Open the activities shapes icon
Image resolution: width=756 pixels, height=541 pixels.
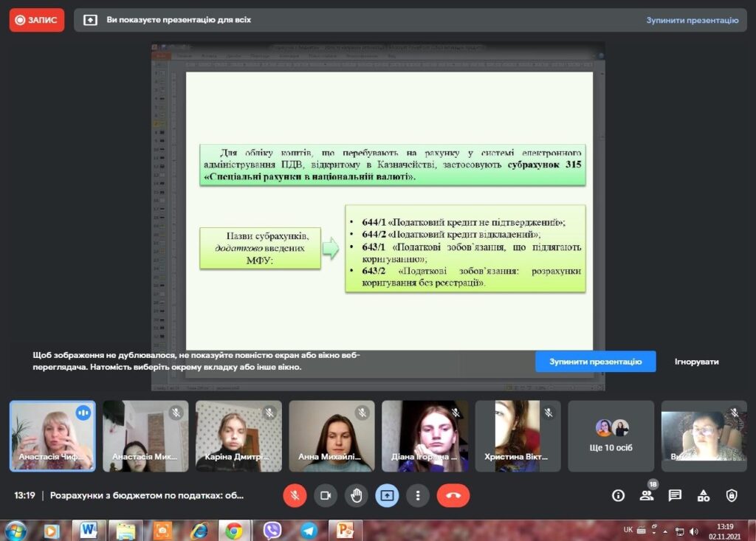(x=704, y=496)
